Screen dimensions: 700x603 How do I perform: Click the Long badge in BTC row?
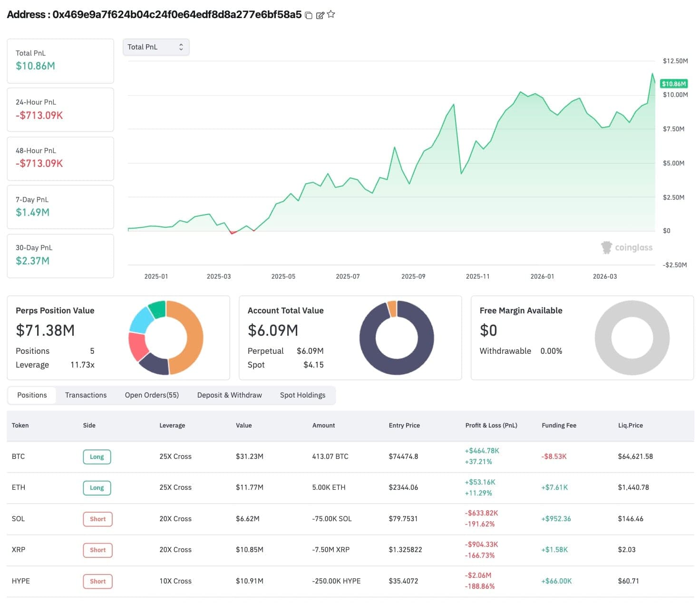(x=97, y=457)
